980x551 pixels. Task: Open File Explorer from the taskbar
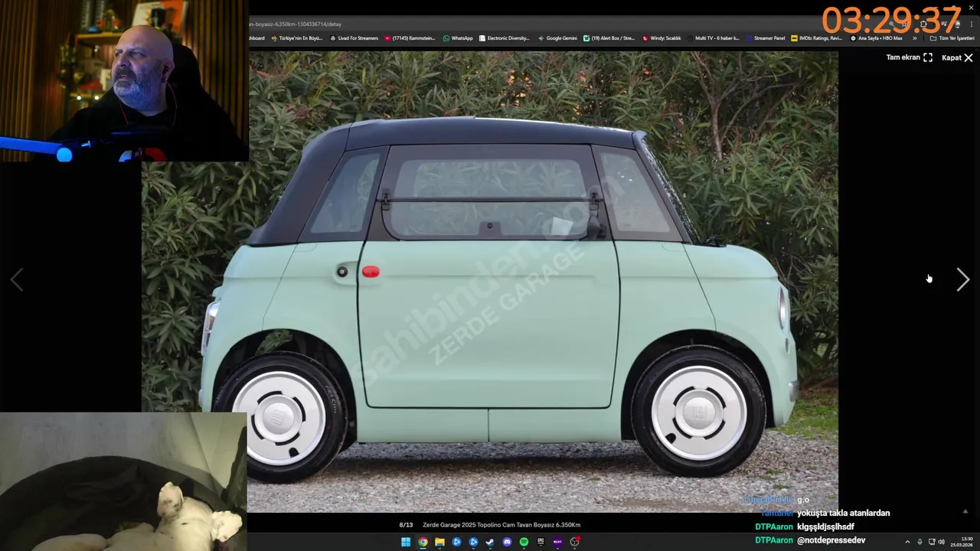(x=439, y=542)
